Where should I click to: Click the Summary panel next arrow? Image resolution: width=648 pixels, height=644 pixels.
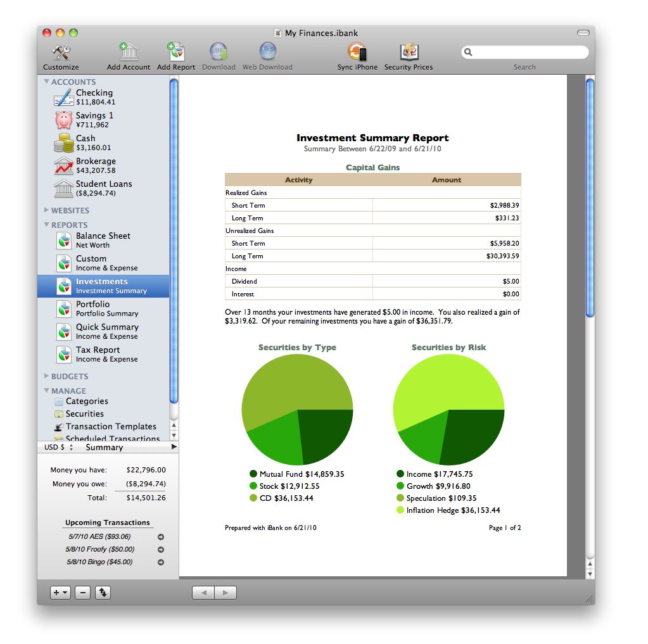[174, 446]
